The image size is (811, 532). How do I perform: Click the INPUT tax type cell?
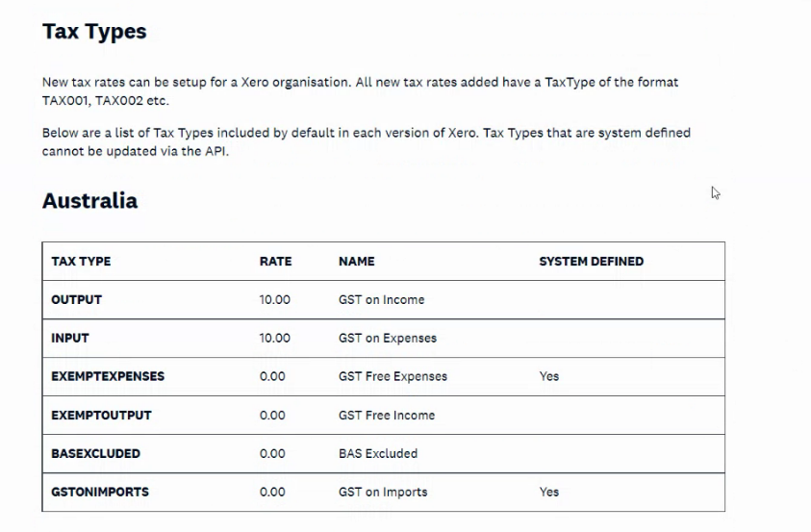(70, 338)
